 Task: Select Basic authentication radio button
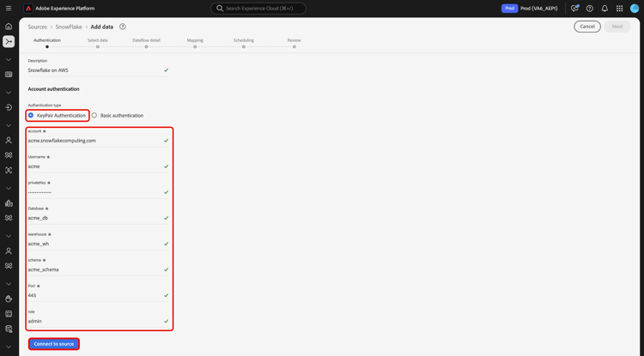pos(94,115)
